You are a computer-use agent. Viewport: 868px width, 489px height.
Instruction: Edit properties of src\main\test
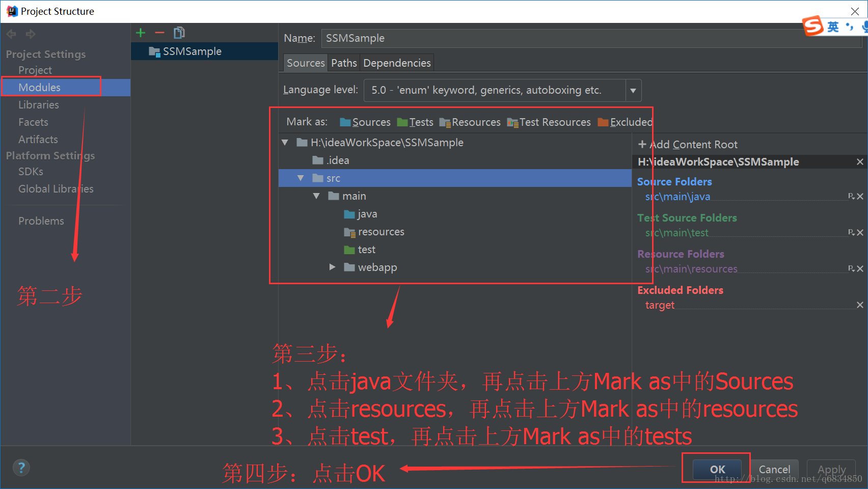[x=851, y=232]
